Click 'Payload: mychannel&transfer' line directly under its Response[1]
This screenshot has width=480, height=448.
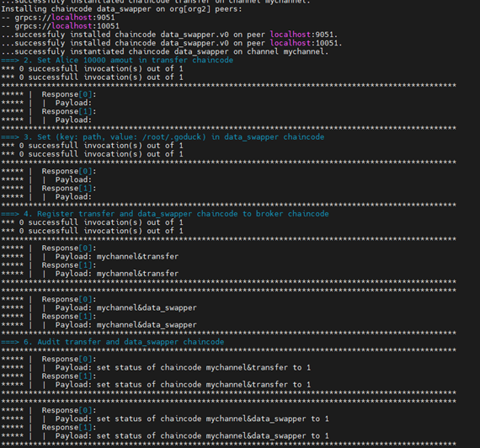tap(117, 274)
